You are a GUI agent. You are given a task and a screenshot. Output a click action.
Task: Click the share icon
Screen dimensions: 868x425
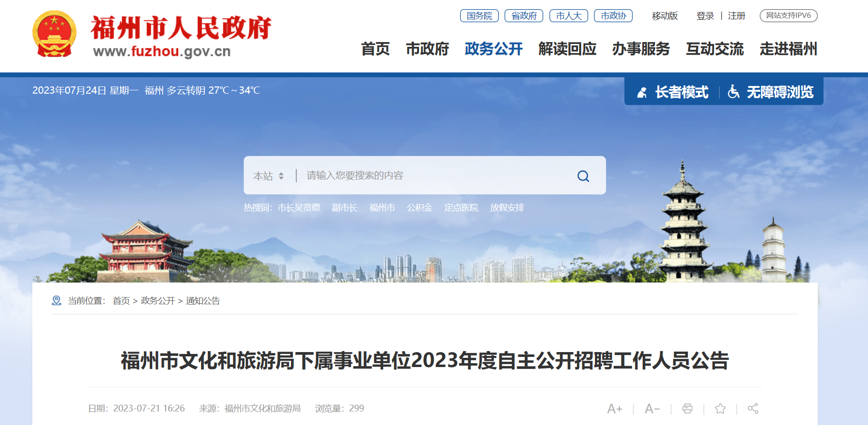coord(753,409)
